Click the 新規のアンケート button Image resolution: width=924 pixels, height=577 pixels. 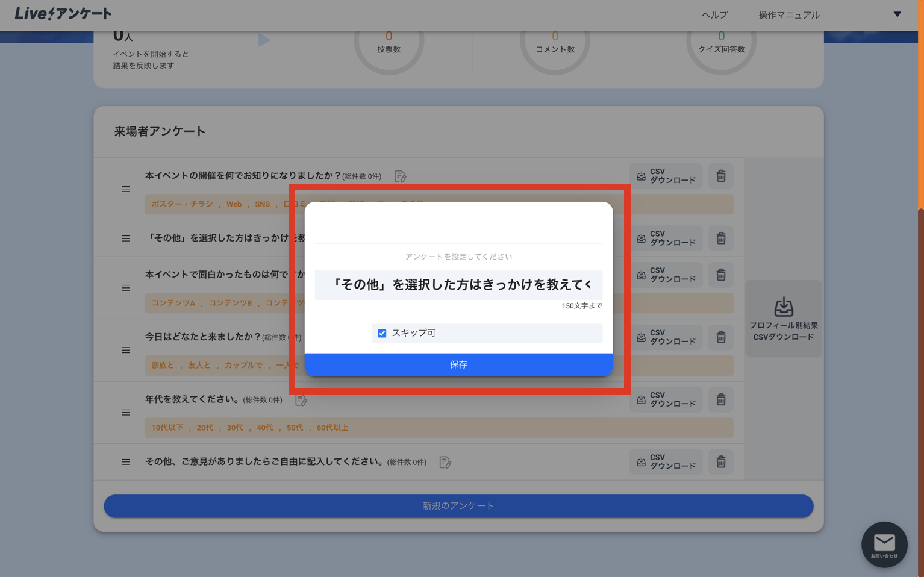pyautogui.click(x=458, y=506)
